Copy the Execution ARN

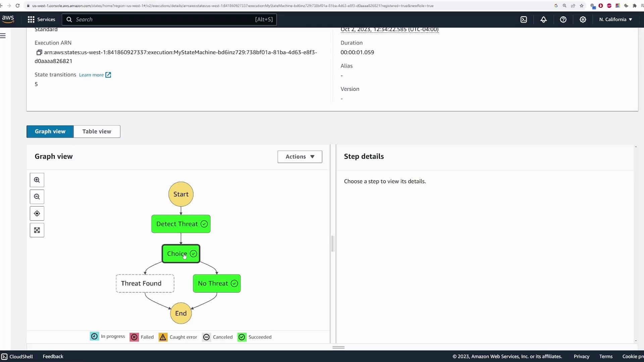(x=39, y=52)
